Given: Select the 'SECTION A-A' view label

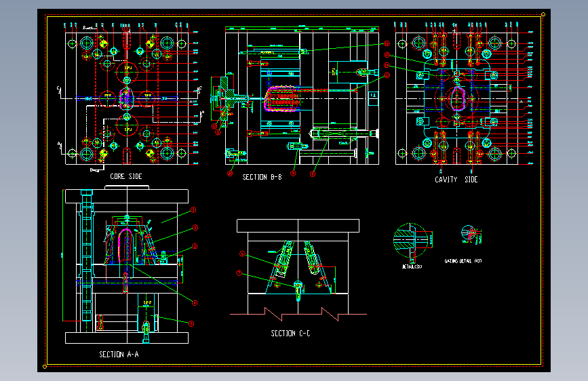Looking at the screenshot, I should click(x=119, y=355).
